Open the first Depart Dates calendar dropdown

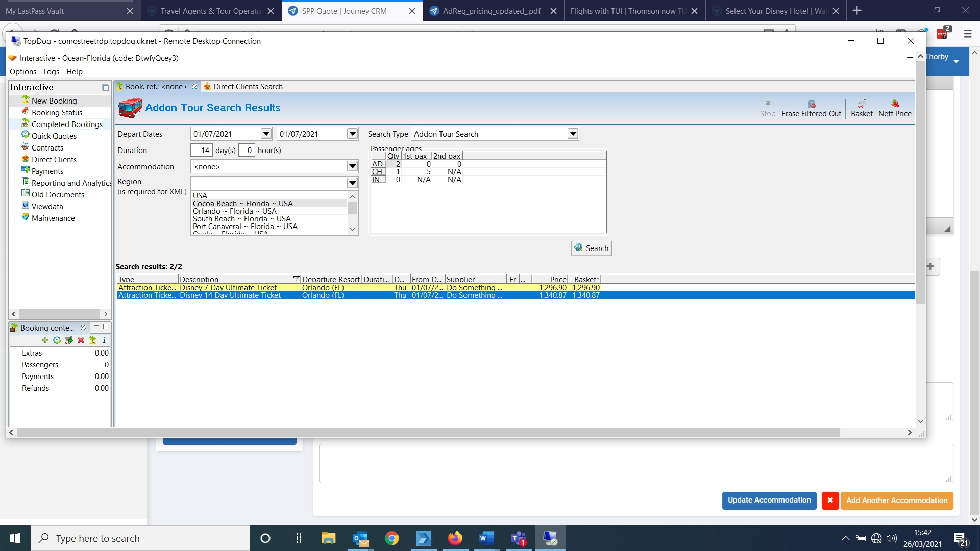tap(266, 134)
